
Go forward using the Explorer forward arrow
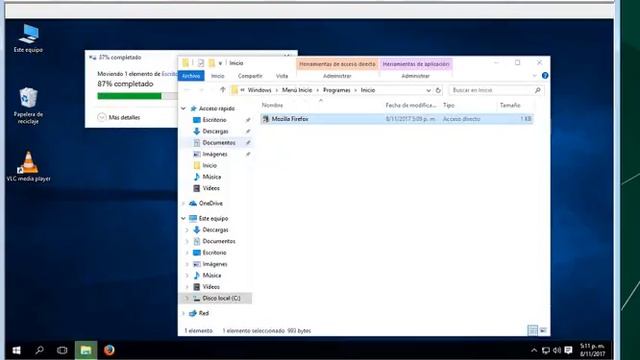coord(202,90)
